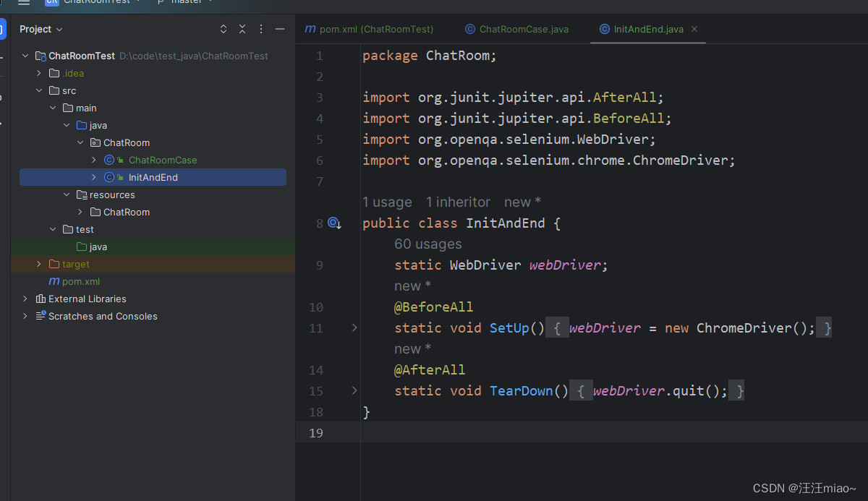Image resolution: width=868 pixels, height=501 pixels.
Task: Collapse the src folder chevron
Action: 39,90
